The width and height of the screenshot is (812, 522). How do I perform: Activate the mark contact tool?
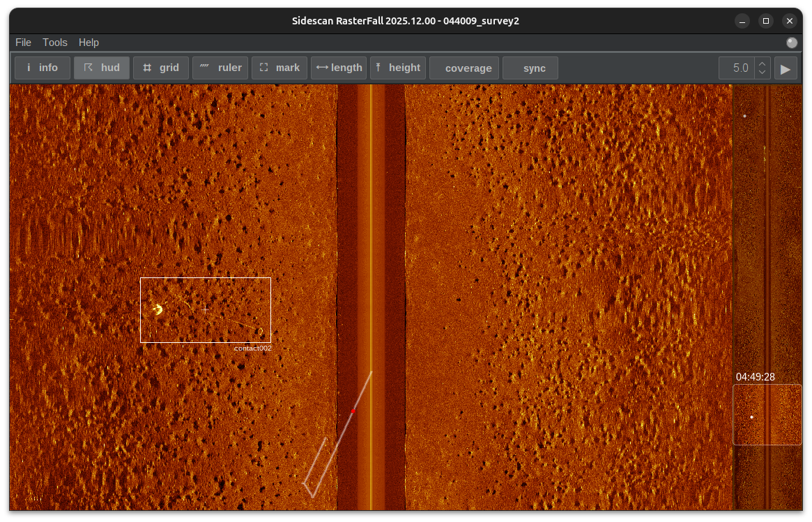(x=279, y=68)
